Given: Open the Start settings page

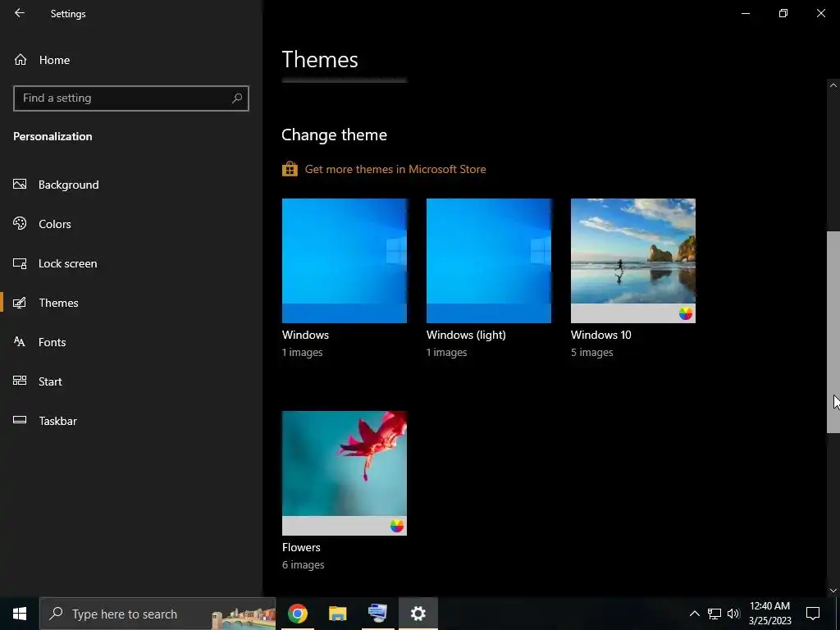Looking at the screenshot, I should tap(131, 381).
